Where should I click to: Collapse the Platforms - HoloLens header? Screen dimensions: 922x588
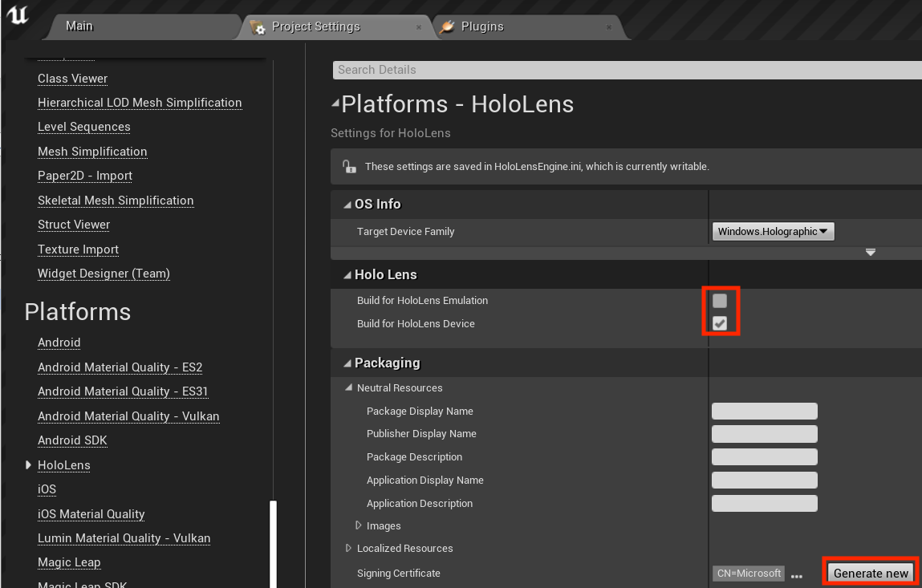(335, 103)
